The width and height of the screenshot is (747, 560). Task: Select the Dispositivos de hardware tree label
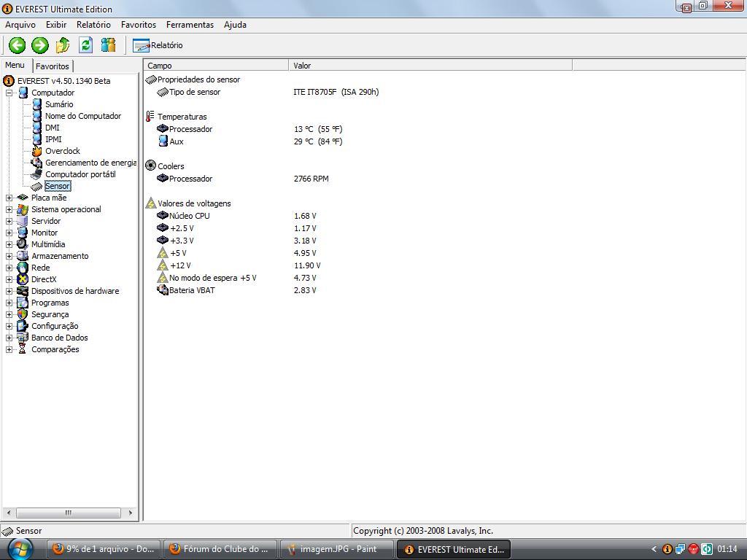click(75, 291)
